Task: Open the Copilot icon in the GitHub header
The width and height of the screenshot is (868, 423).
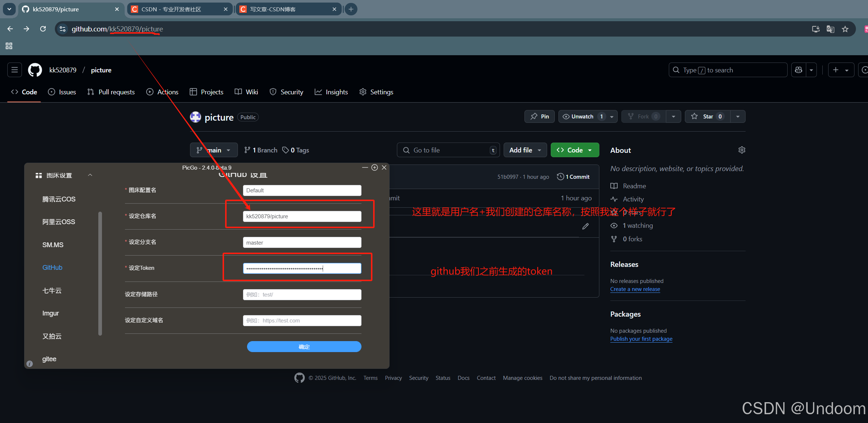Action: coord(799,70)
